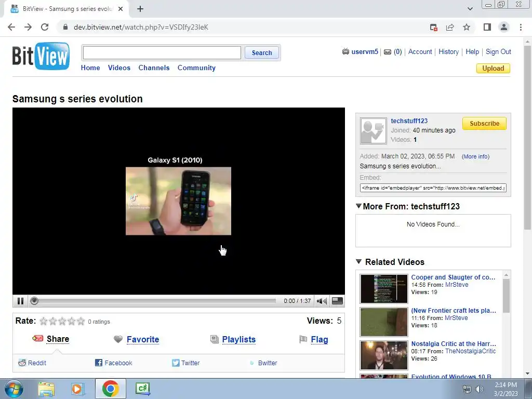This screenshot has width=532, height=399.
Task: Click the Playlists stack icon
Action: click(215, 339)
